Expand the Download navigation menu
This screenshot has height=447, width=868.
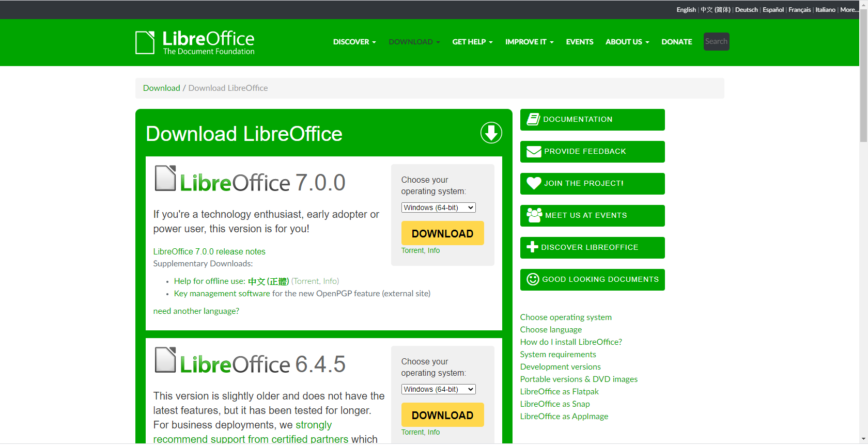coord(414,42)
